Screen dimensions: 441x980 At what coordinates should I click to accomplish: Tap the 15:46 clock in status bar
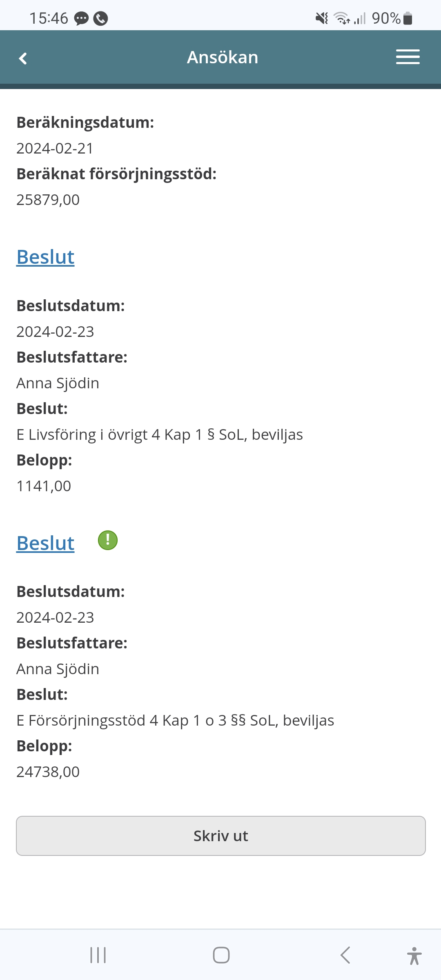pyautogui.click(x=49, y=18)
